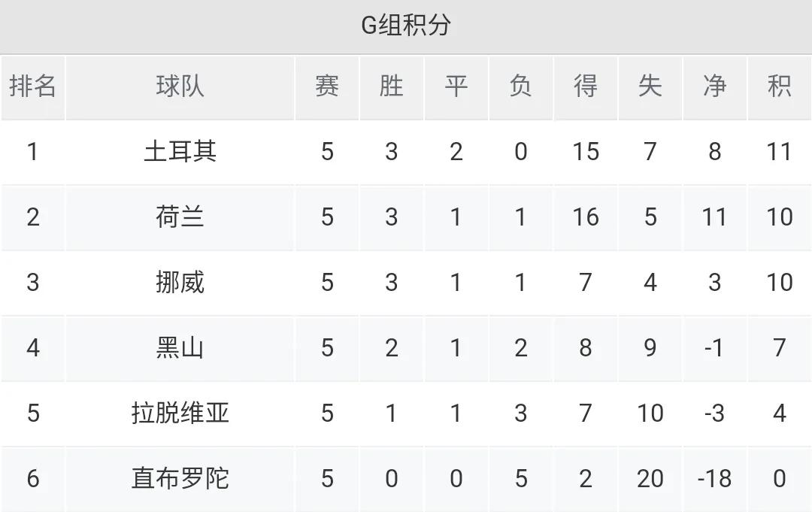
Task: Click the goal difference value -18
Action: click(x=714, y=479)
